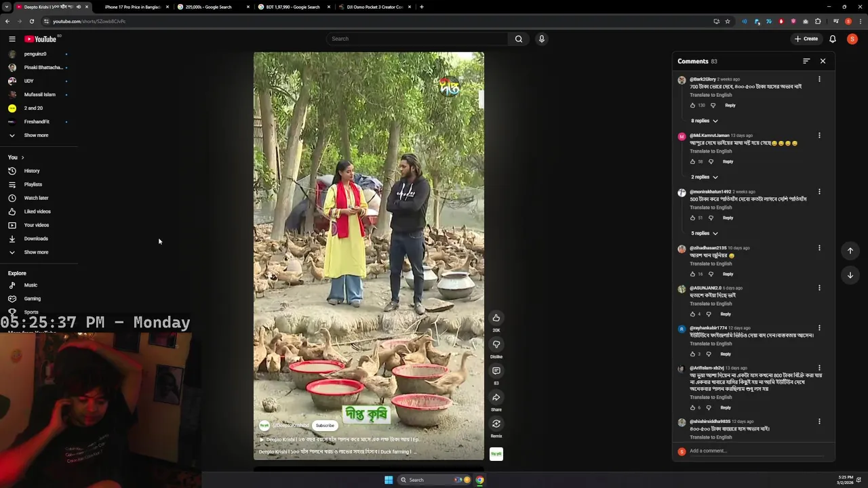Share this Short with the Share icon
Screen dimensions: 868x488
[496, 397]
